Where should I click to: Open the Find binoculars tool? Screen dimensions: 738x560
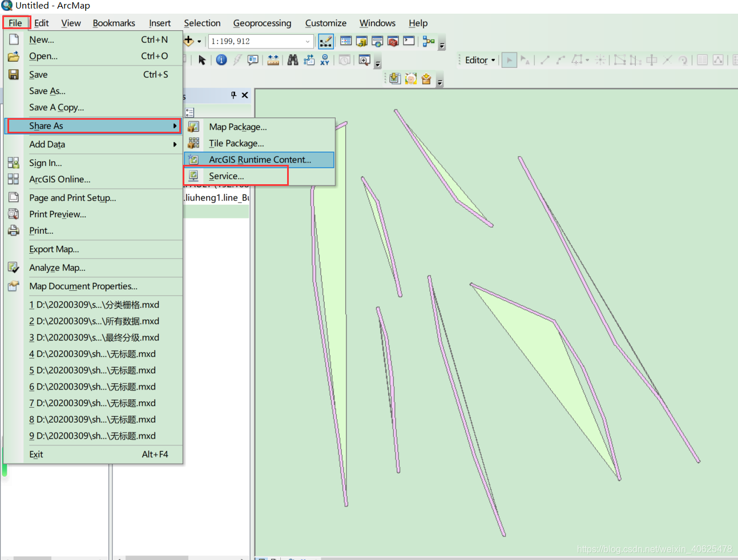pyautogui.click(x=293, y=60)
